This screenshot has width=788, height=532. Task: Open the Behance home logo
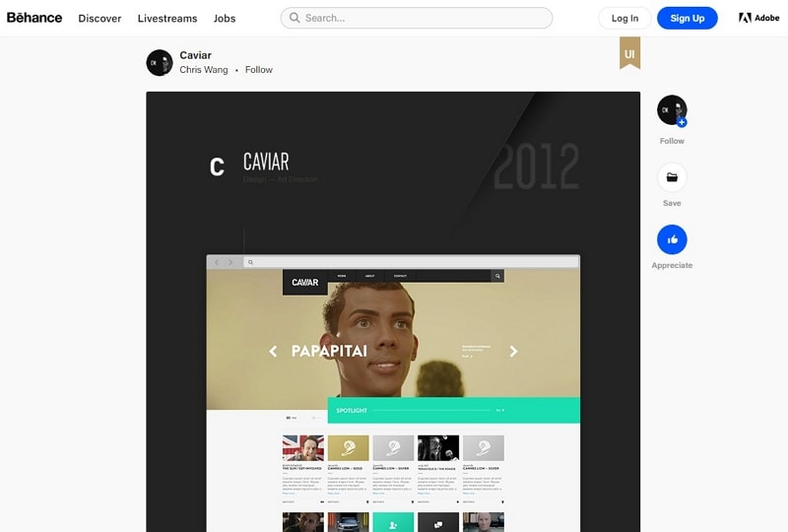click(x=34, y=18)
